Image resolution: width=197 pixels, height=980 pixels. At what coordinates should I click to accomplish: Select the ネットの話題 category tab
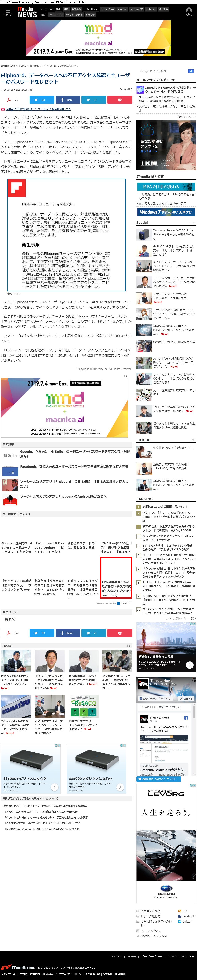[136, 9]
